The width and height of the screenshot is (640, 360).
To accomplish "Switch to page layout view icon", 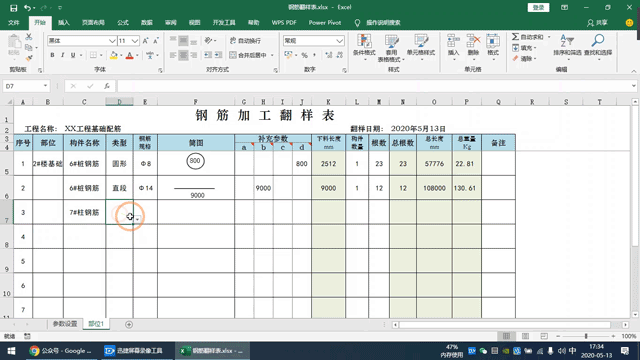I will coord(525,336).
